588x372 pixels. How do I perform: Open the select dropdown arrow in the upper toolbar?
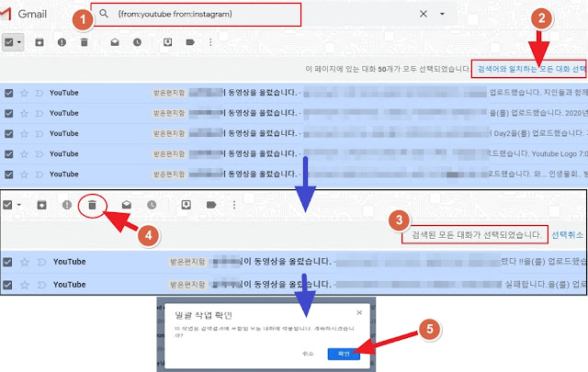click(x=18, y=42)
